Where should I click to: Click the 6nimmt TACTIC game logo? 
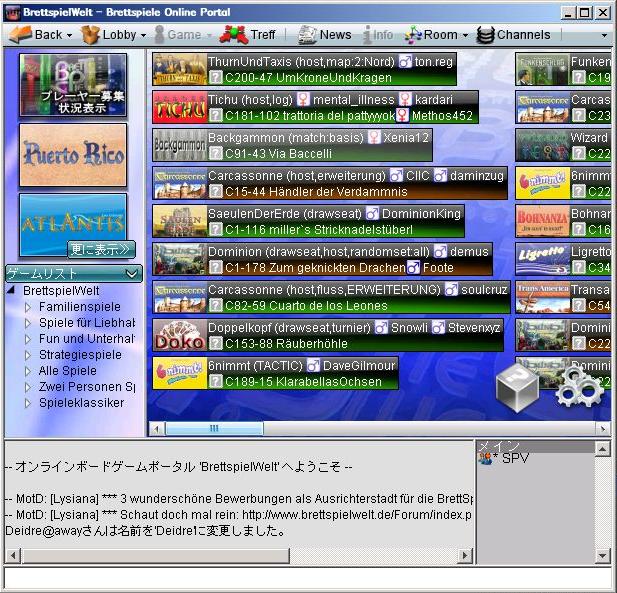[180, 373]
